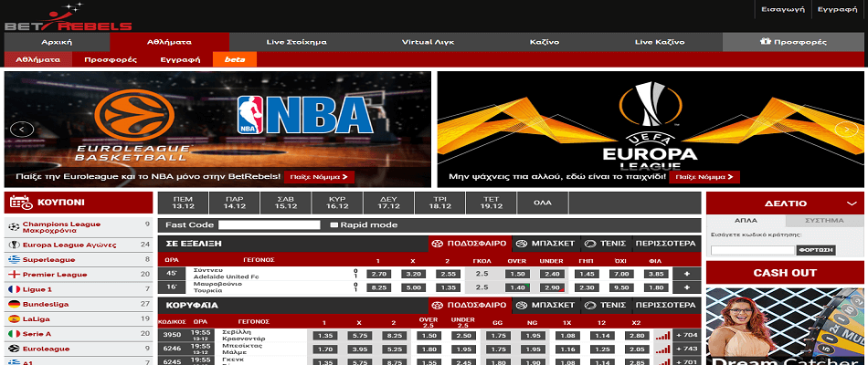Click the Italian flag beside Serie A

[x=14, y=334]
